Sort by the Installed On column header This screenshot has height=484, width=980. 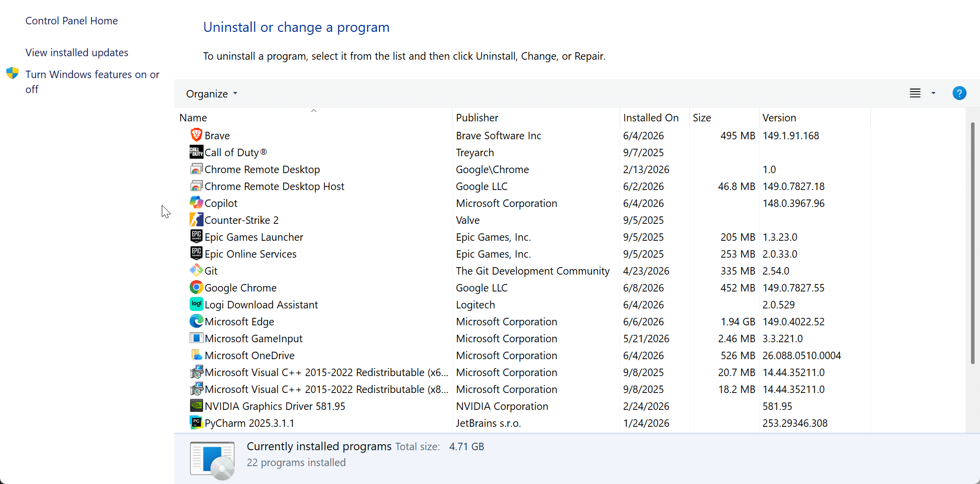654,118
